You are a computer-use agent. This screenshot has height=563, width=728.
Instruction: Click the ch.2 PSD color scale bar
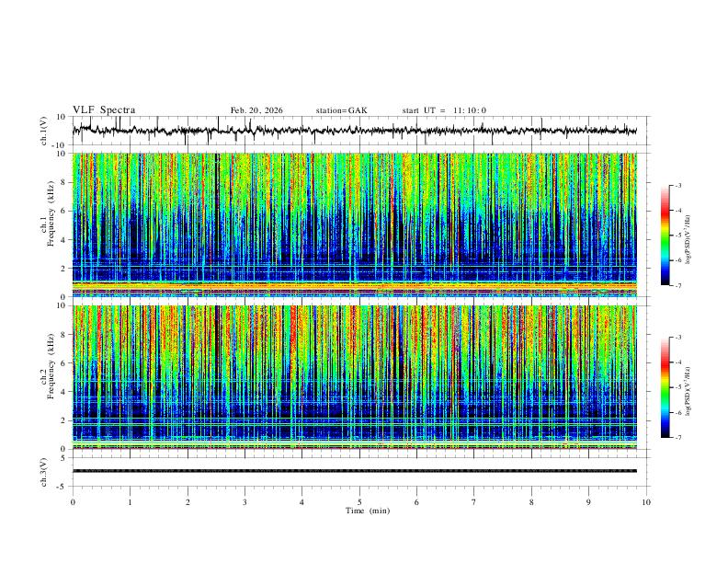click(665, 387)
